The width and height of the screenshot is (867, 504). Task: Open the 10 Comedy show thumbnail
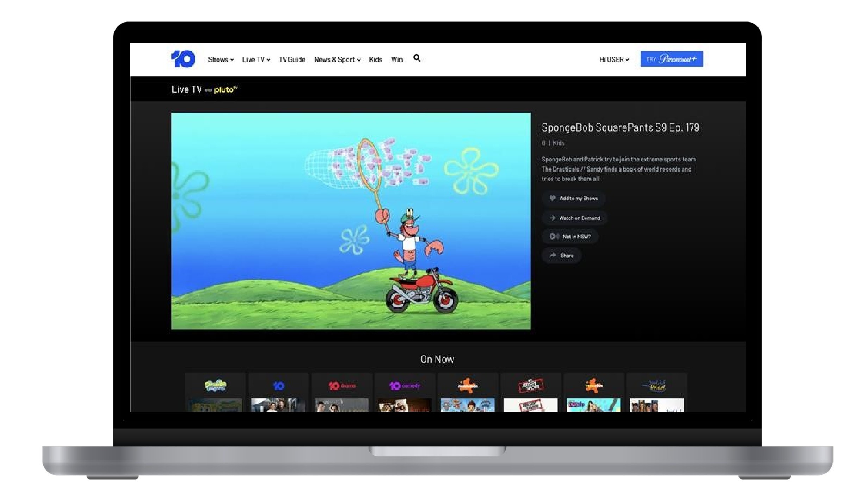[x=405, y=405]
